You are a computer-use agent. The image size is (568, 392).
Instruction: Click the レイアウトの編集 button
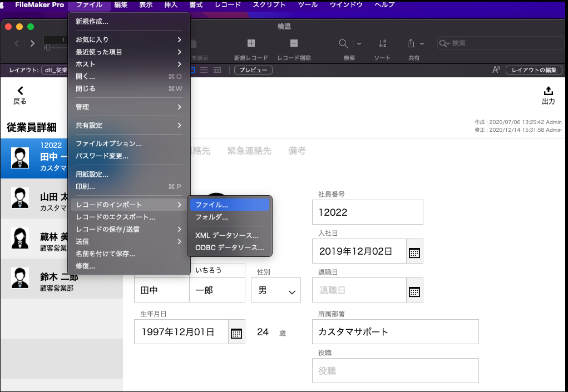pos(534,70)
